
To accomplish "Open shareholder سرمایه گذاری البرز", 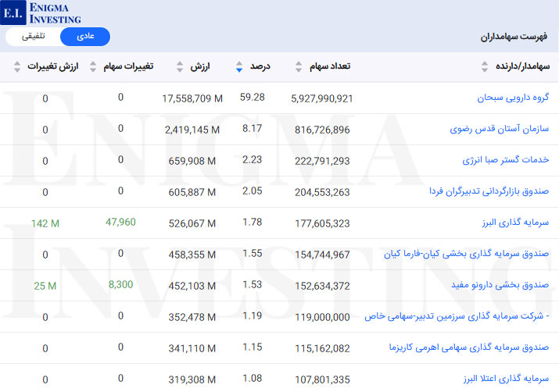I will [515, 223].
